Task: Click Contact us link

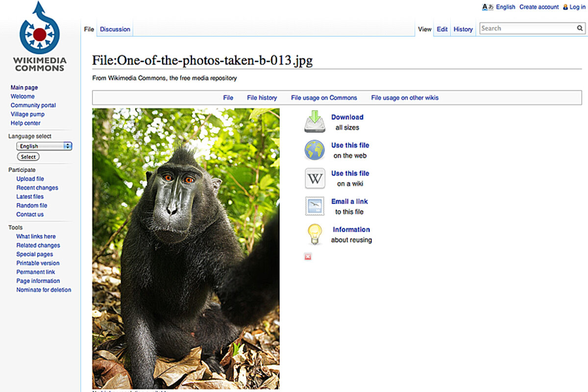Action: 30,214
